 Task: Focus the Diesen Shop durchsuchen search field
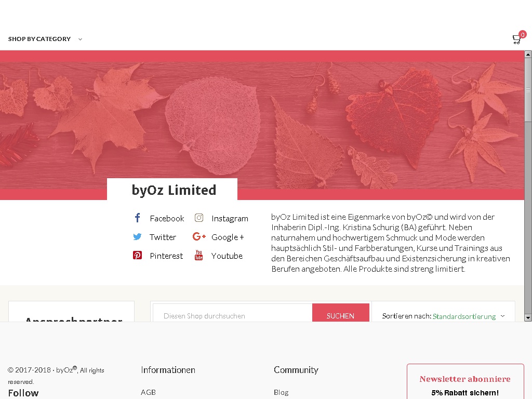coord(233,313)
